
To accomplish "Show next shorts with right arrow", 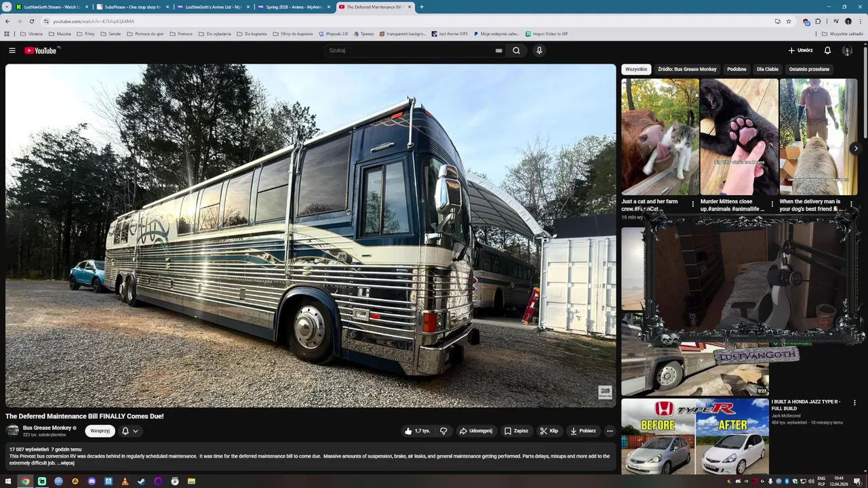I will (x=856, y=148).
